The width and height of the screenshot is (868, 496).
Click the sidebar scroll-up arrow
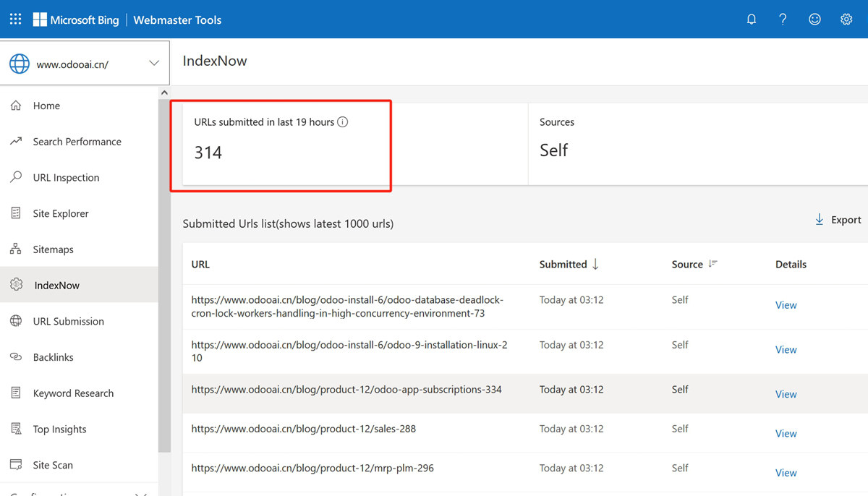(x=164, y=93)
